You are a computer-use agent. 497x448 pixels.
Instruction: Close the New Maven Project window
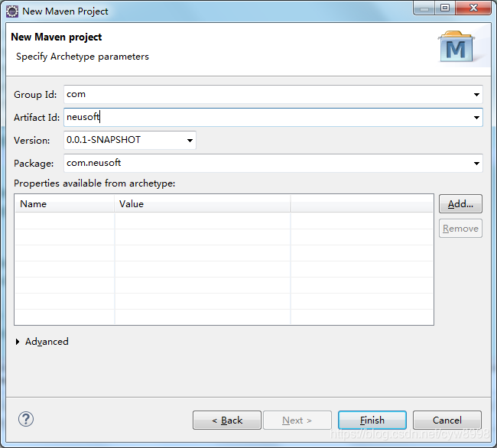point(473,8)
